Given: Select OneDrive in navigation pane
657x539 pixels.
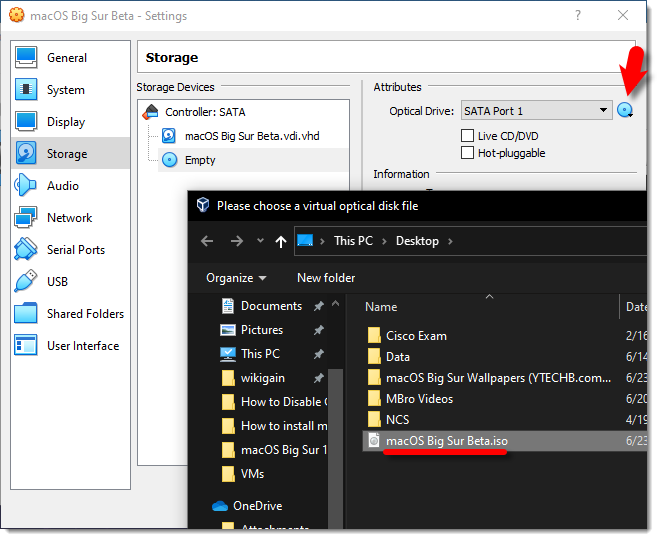Looking at the screenshot, I should [247, 506].
